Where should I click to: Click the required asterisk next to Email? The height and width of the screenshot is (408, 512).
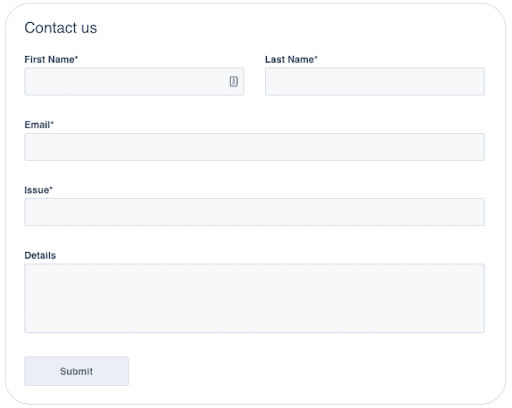tap(52, 123)
